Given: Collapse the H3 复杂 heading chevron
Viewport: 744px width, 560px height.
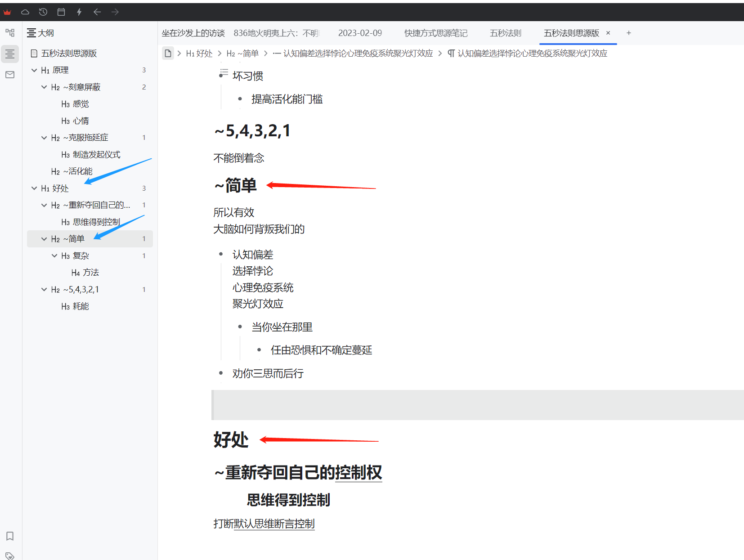Looking at the screenshot, I should (54, 255).
